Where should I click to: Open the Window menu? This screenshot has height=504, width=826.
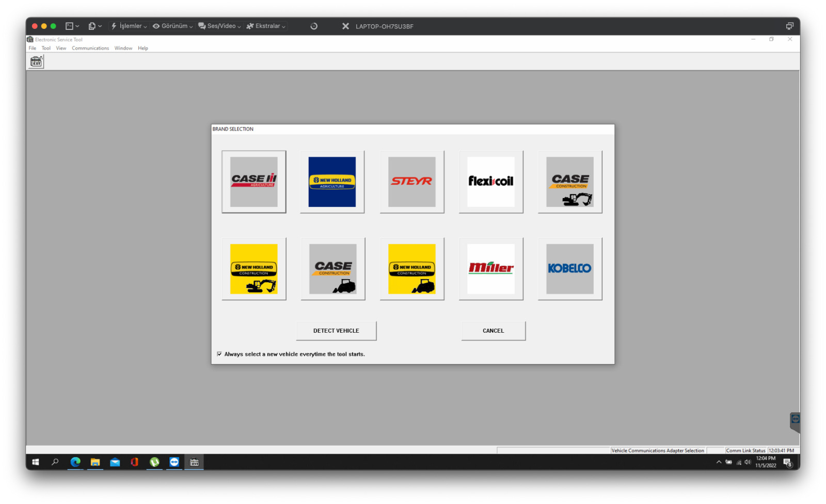pyautogui.click(x=123, y=48)
